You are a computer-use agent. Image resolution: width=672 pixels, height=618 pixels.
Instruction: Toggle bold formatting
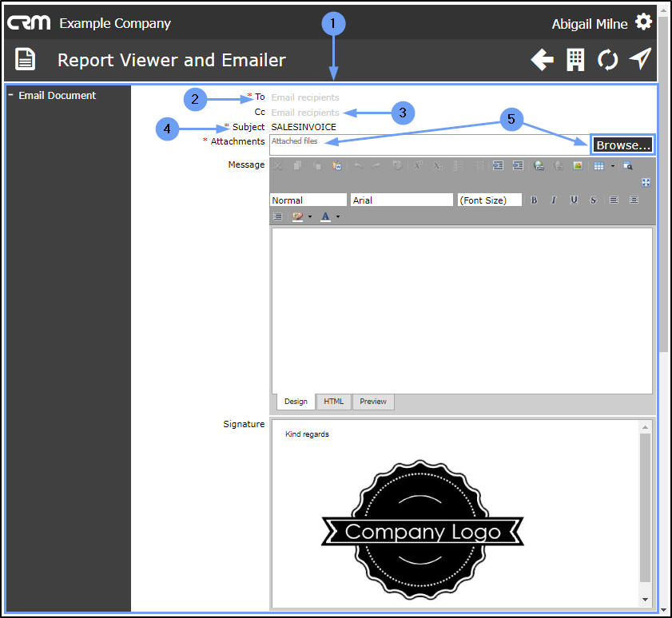(534, 200)
